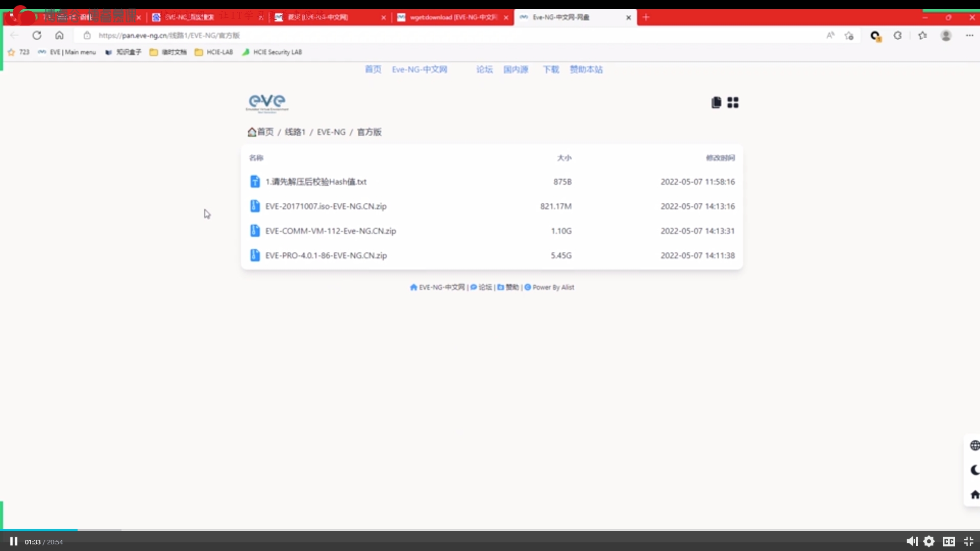980x551 pixels.
Task: Go to 线路1 breadcrumb
Action: click(x=295, y=132)
